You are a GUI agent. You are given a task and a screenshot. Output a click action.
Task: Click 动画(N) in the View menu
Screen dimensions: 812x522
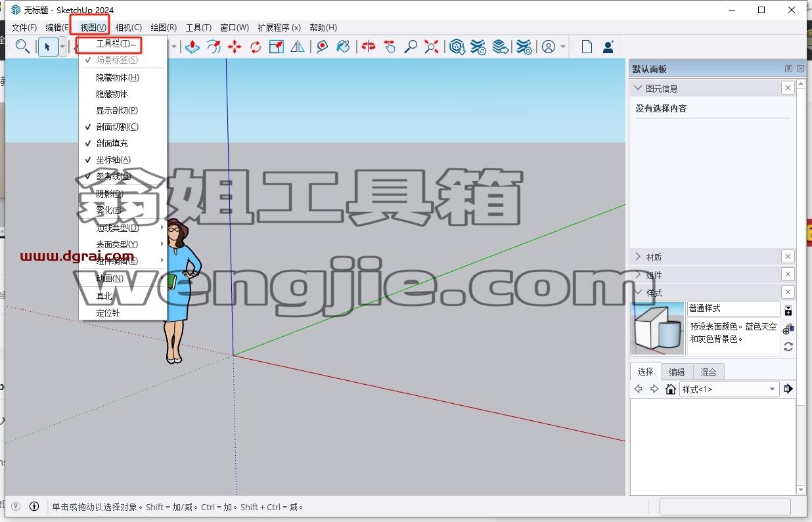(122, 278)
